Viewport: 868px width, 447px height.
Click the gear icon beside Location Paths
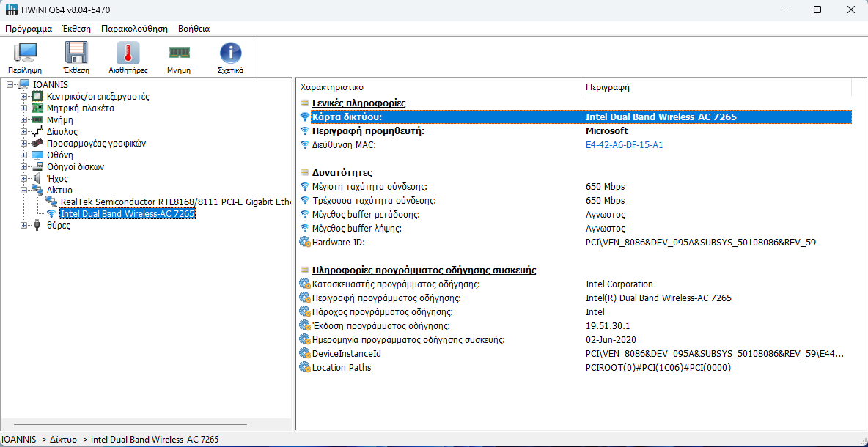click(x=304, y=367)
